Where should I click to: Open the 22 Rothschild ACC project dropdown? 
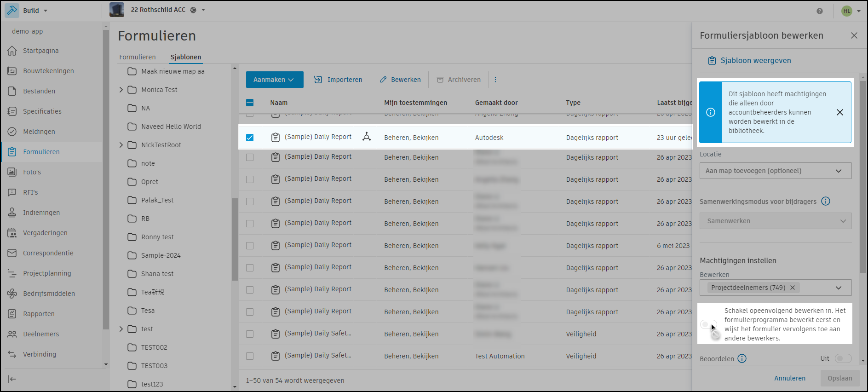[158, 10]
